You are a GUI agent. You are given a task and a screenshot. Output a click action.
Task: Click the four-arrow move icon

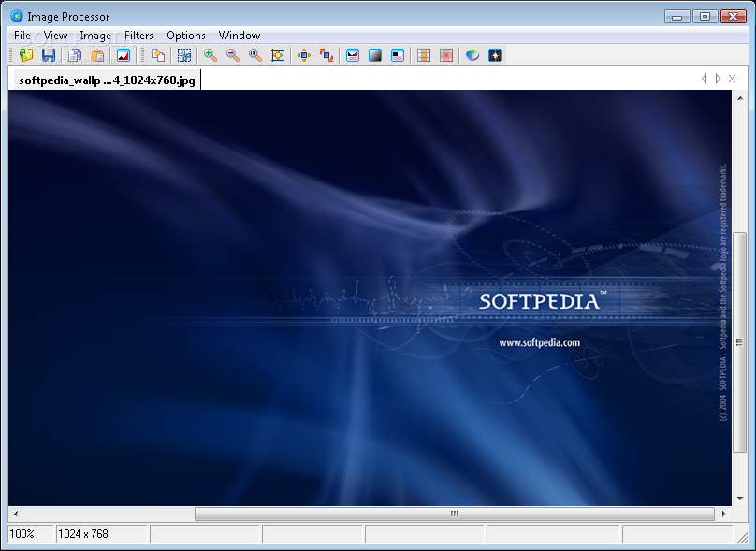coord(304,55)
